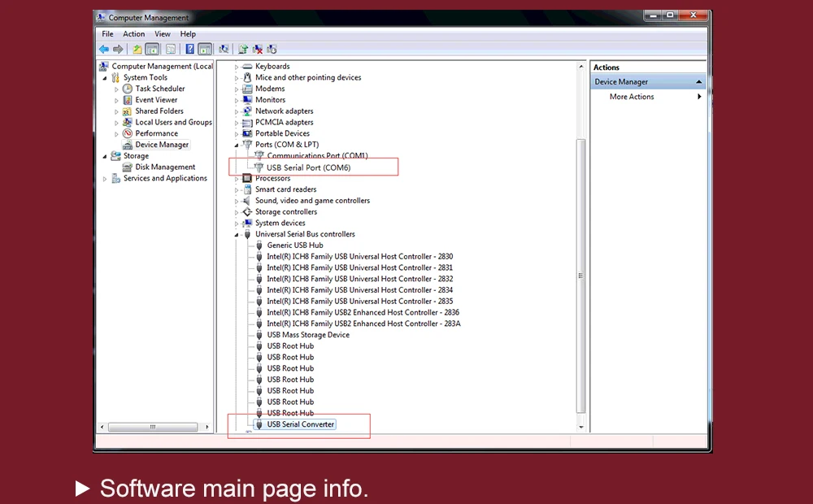Select USB2 Enhanced Host Controller - 283A
This screenshot has width=813, height=504.
(363, 324)
